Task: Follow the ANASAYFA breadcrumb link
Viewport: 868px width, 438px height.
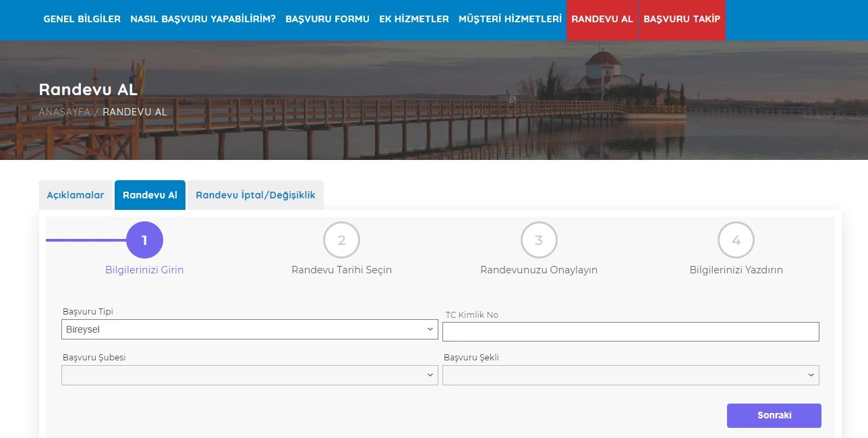Action: pyautogui.click(x=64, y=112)
